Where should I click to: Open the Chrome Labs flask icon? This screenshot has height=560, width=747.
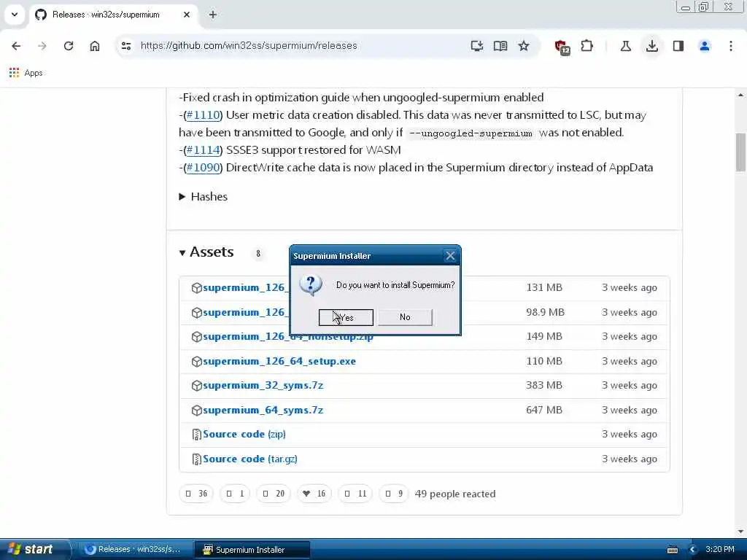(625, 46)
